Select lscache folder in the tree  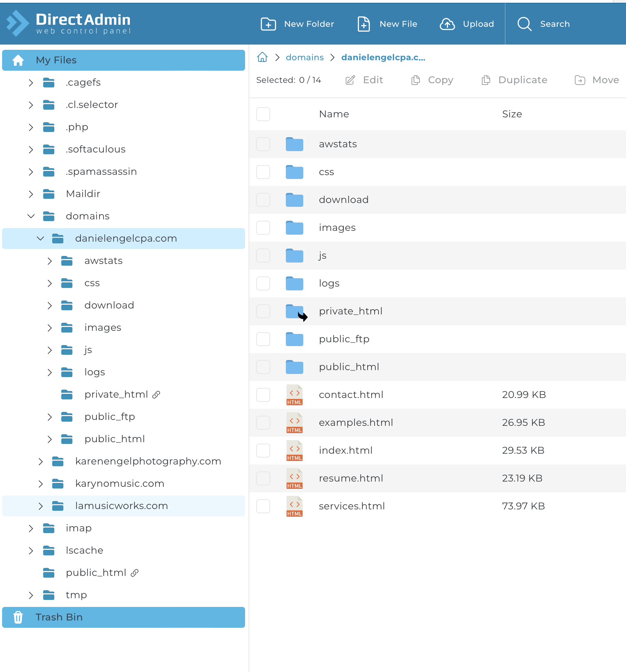(85, 550)
